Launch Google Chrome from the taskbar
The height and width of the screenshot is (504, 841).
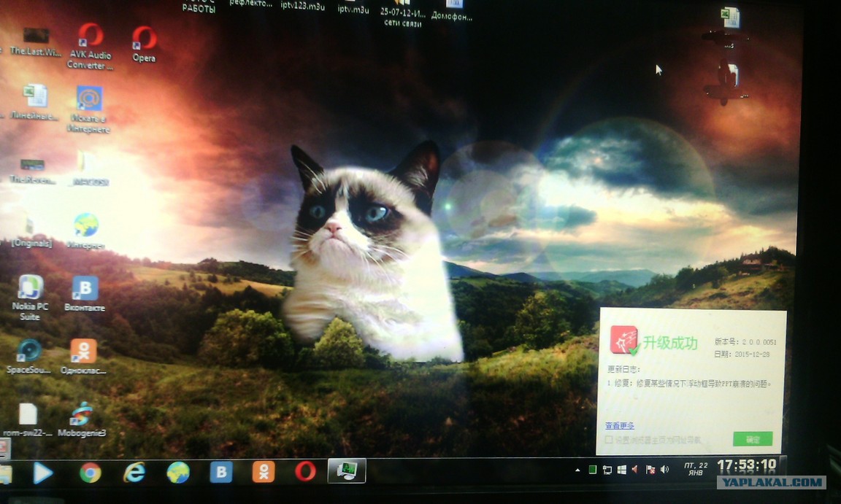click(x=90, y=473)
